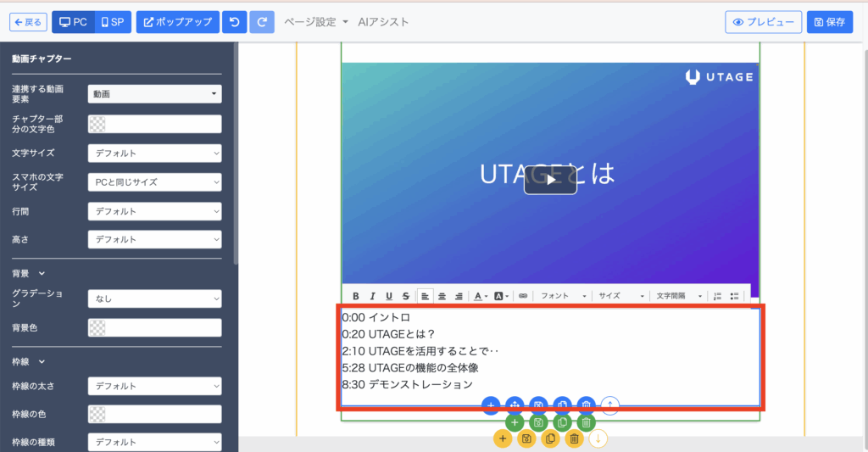The width and height of the screenshot is (868, 452).
Task: Click the blue trash delete element icon
Action: 587,405
